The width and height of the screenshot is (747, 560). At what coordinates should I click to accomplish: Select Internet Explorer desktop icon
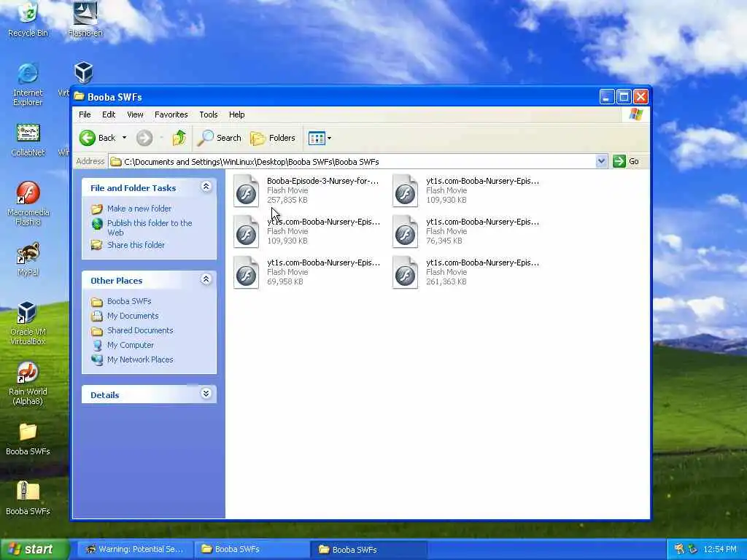coord(28,84)
